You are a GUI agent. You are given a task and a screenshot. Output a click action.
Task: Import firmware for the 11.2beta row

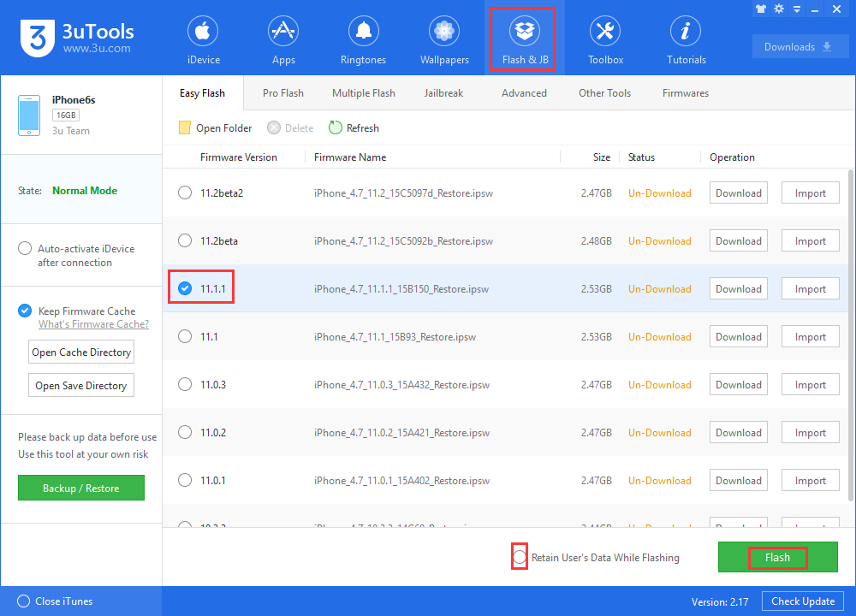coord(810,240)
